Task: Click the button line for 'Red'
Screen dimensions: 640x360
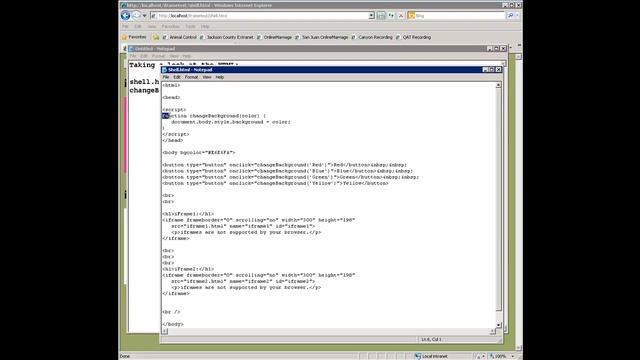Action: tap(284, 165)
